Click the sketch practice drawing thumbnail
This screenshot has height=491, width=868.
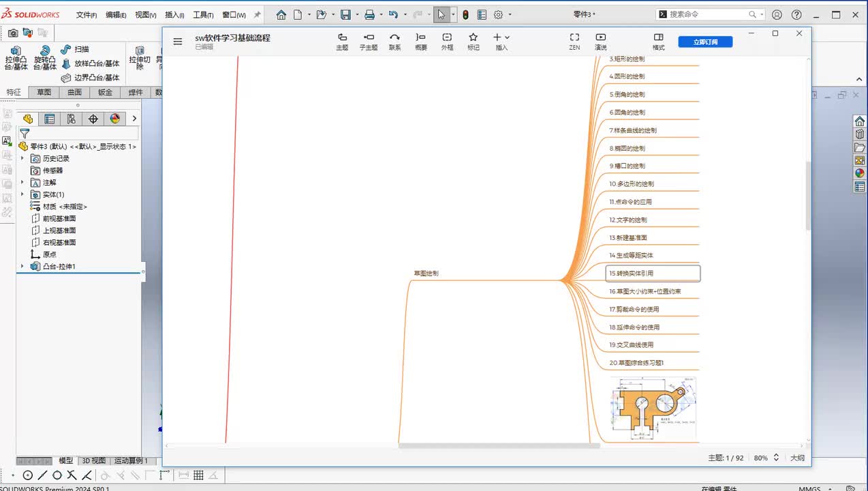coord(653,408)
